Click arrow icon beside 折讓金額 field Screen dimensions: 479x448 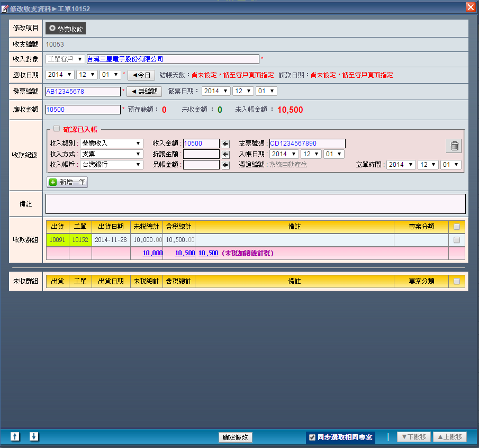[225, 154]
